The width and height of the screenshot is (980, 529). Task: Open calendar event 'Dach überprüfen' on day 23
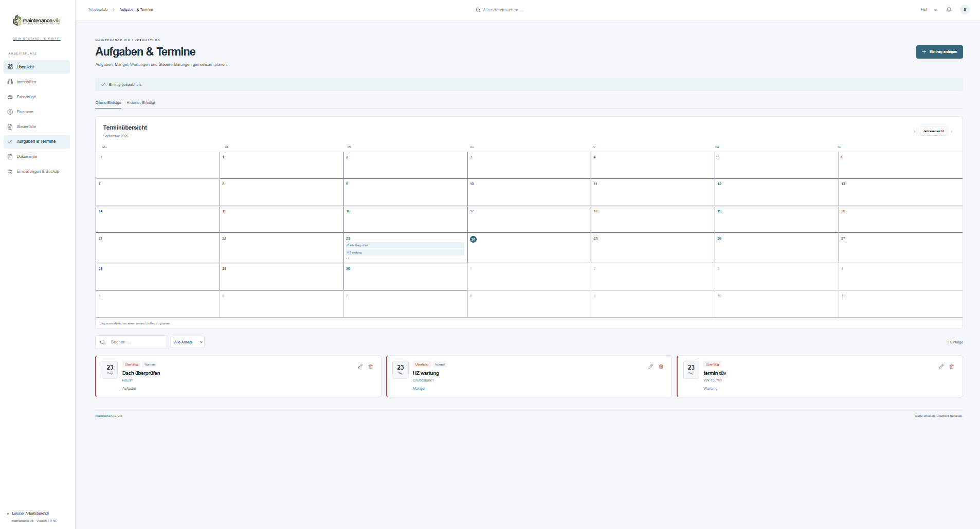click(x=405, y=245)
